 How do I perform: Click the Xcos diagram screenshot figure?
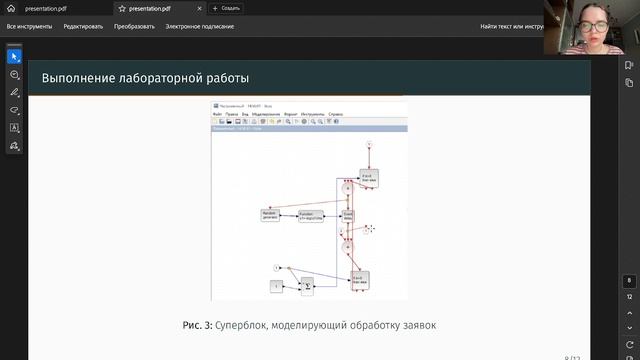click(x=309, y=201)
